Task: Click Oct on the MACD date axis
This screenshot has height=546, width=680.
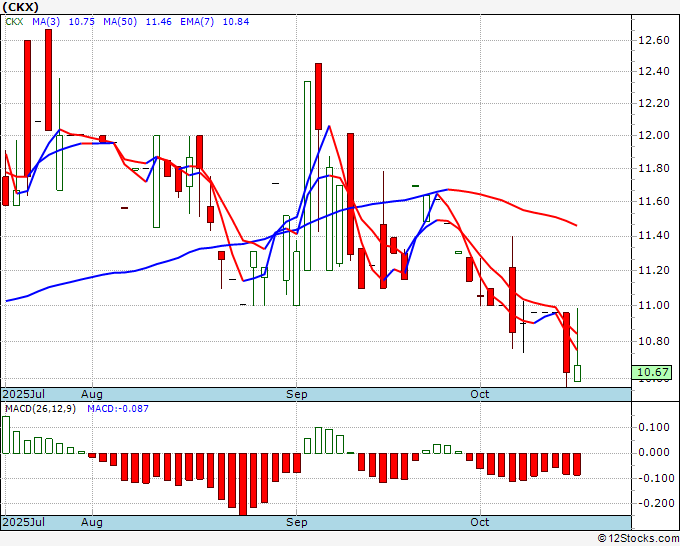Action: click(480, 522)
